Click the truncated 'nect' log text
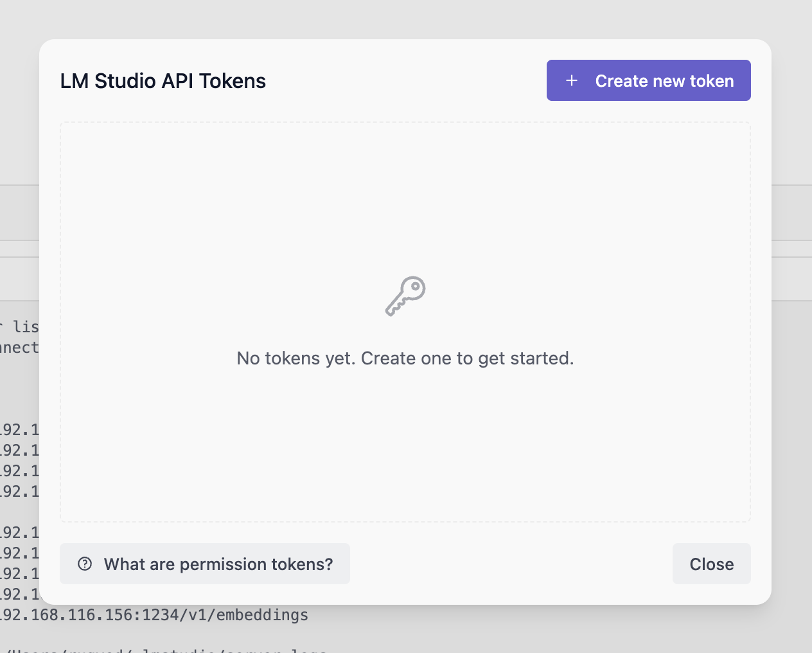The image size is (812, 653). pyautogui.click(x=19, y=348)
